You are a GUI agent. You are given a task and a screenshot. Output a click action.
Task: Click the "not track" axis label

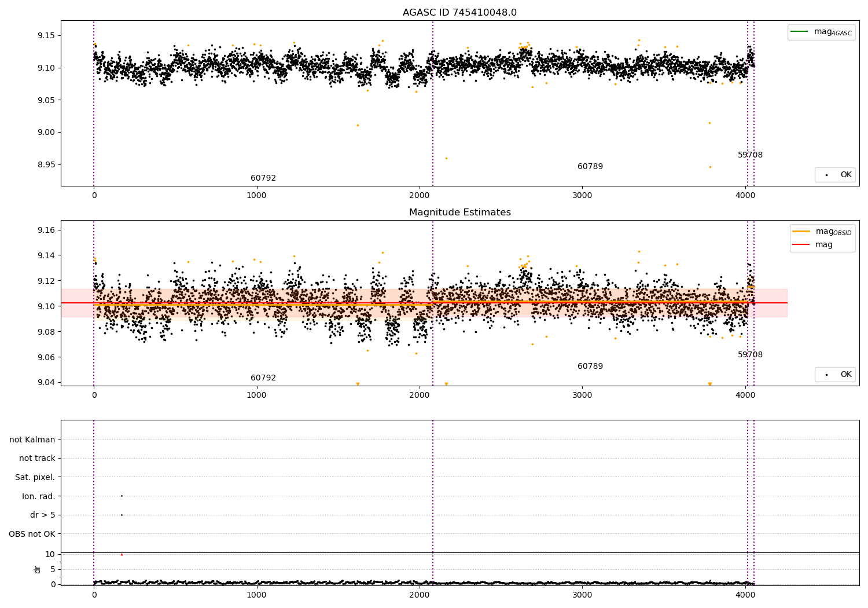click(x=37, y=459)
